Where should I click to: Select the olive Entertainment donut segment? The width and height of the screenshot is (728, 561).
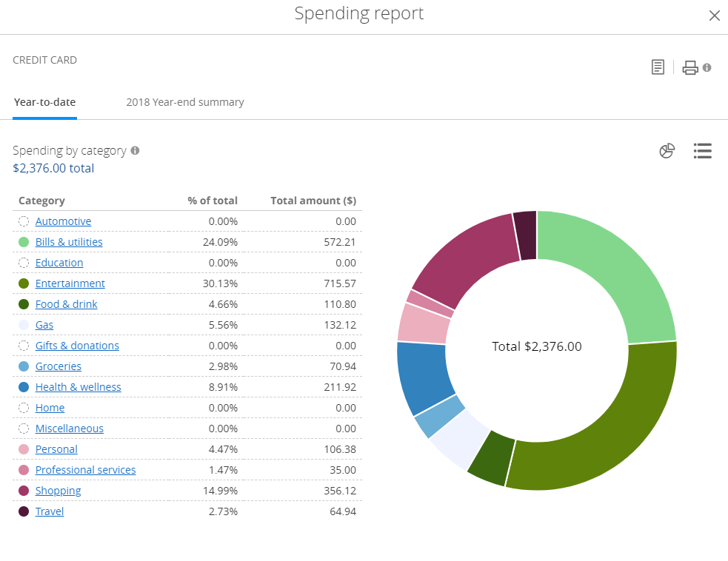point(607,429)
